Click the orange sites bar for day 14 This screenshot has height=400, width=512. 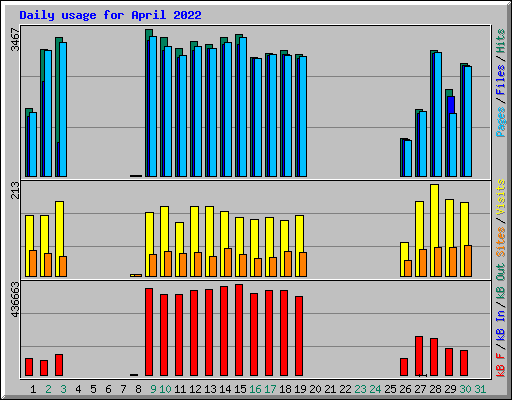[228, 262]
